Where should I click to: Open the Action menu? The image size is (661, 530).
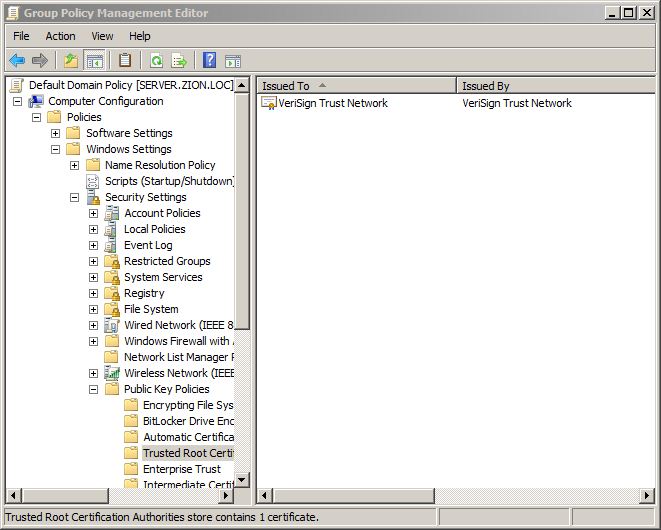coord(60,36)
